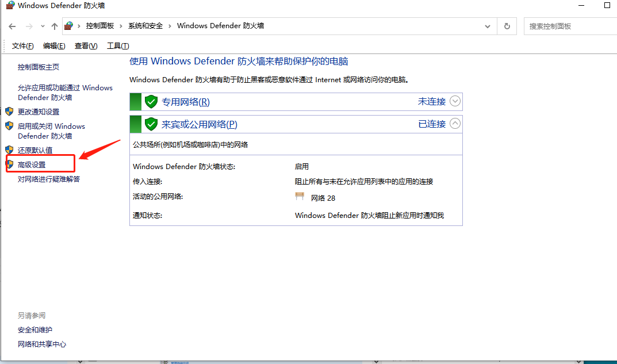This screenshot has height=364, width=617.
Task: Open 安全和维护 link
Action: click(35, 330)
